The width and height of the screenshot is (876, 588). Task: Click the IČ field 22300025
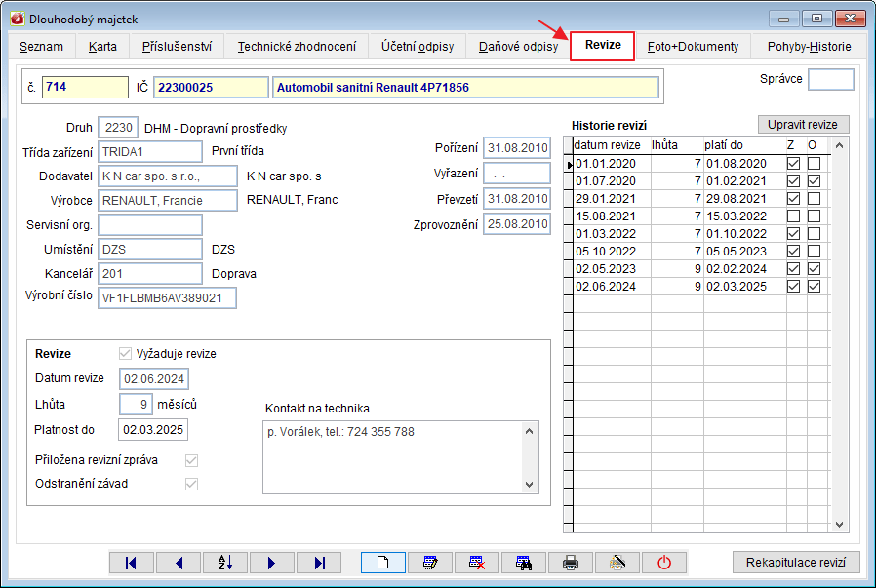(x=211, y=88)
